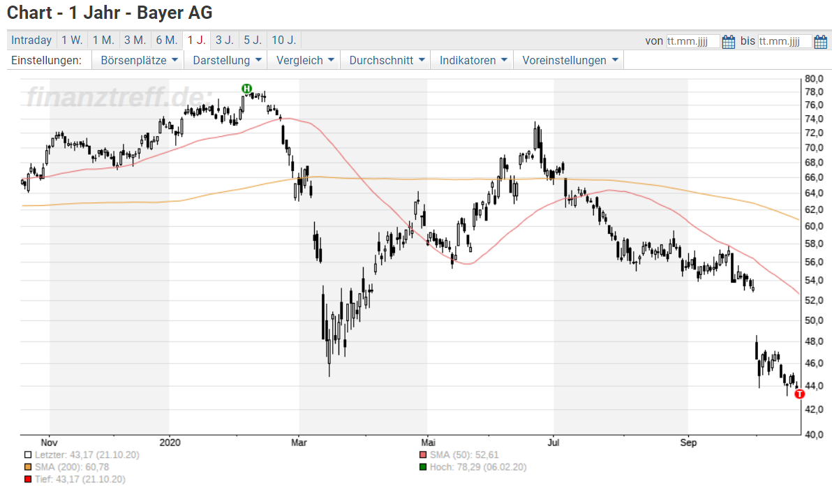The width and height of the screenshot is (832, 504).
Task: Expand the Durchschnitt dropdown
Action: click(386, 61)
